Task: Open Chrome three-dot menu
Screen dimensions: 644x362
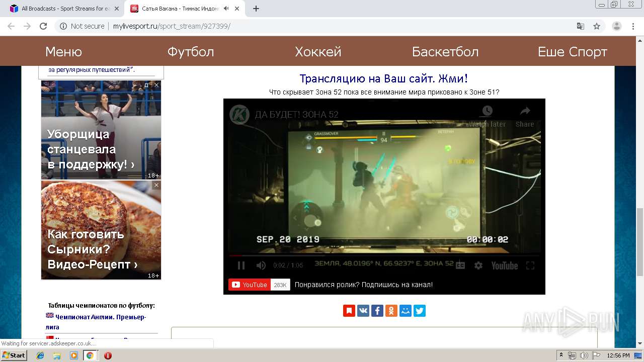Action: (x=633, y=26)
